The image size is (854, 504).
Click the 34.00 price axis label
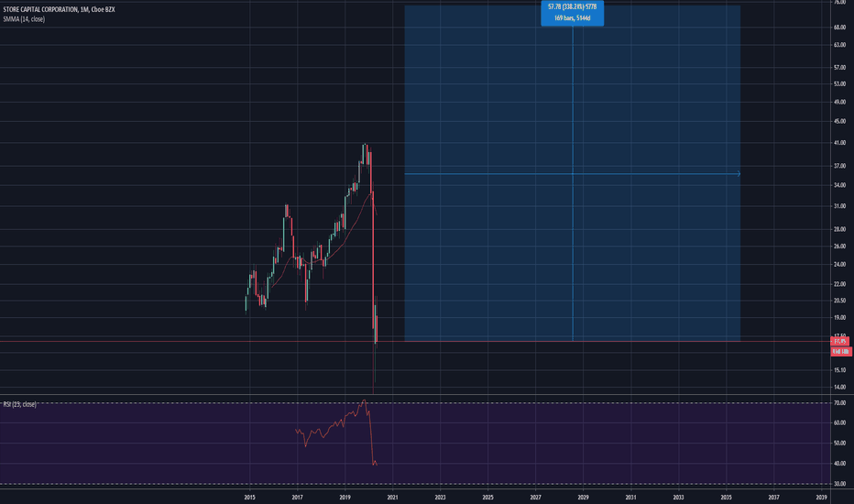(839, 185)
